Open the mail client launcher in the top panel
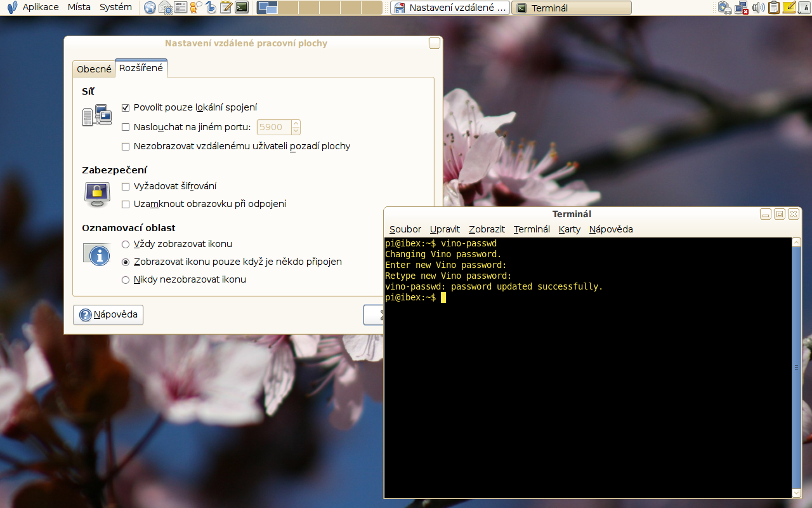The image size is (812, 508). click(x=165, y=8)
